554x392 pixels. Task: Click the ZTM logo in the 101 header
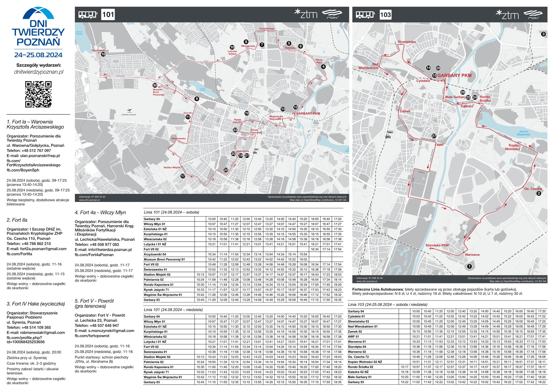[306, 14]
